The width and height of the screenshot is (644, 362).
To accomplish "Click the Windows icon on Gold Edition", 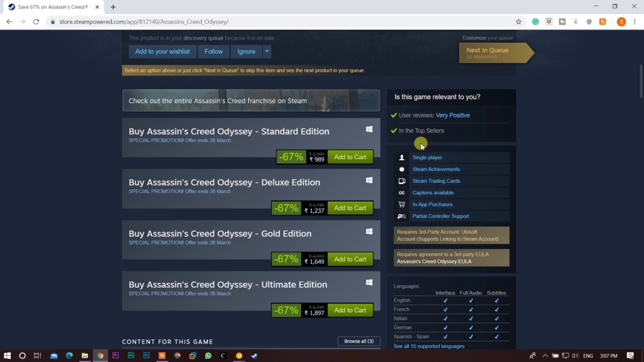I will pos(369,231).
